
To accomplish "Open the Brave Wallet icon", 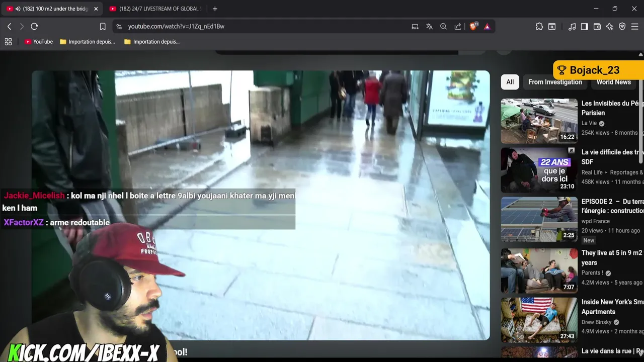I will [x=597, y=27].
